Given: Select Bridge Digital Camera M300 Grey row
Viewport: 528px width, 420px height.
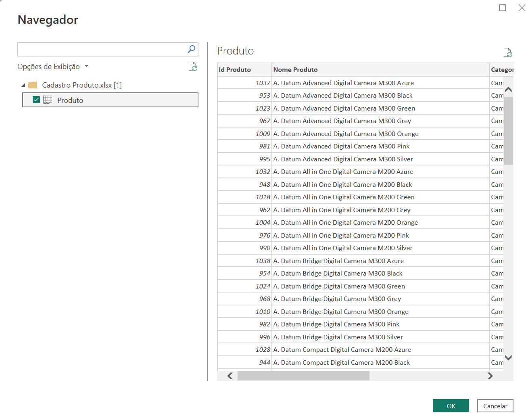Looking at the screenshot, I should [360, 299].
